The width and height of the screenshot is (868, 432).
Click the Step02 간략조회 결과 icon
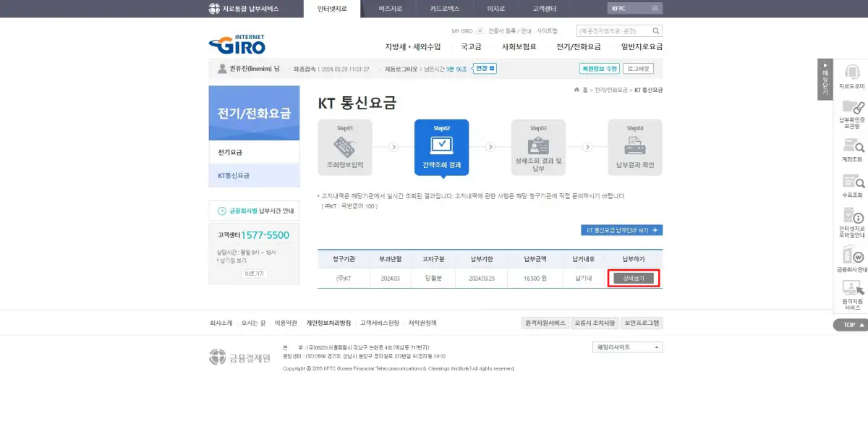pos(441,145)
